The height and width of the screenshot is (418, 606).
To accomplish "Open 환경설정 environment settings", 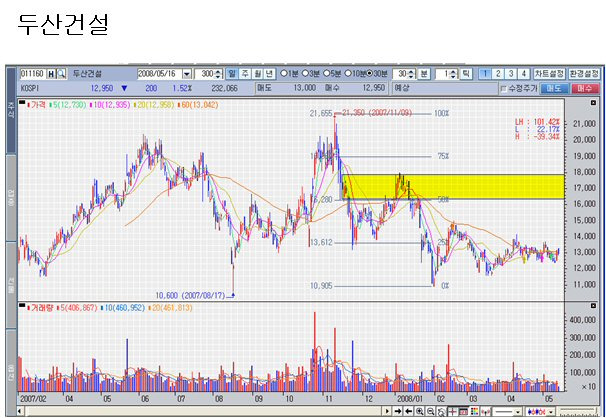I will (x=584, y=73).
